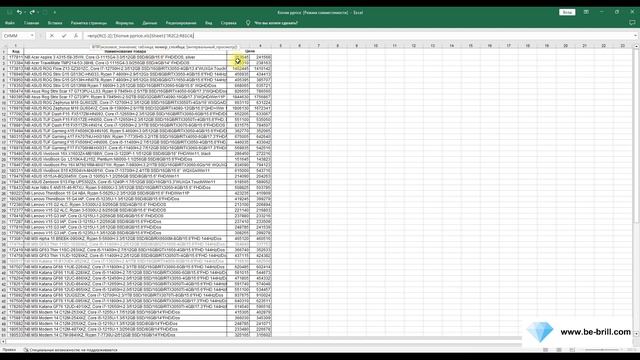The width and height of the screenshot is (640, 360).
Task: Switch to the Вставка ribbon tab
Action: tap(55, 23)
